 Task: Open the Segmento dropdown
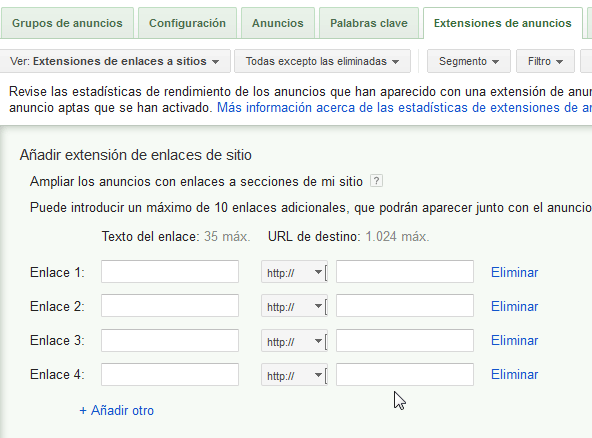469,61
